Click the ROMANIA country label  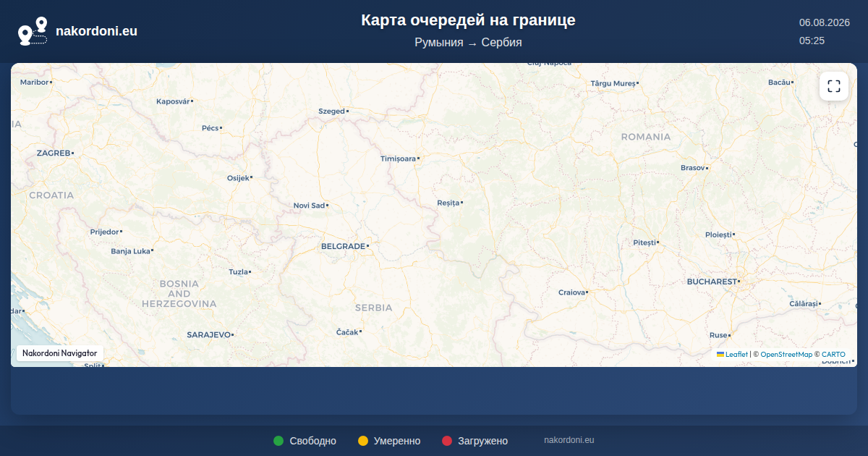tap(646, 137)
